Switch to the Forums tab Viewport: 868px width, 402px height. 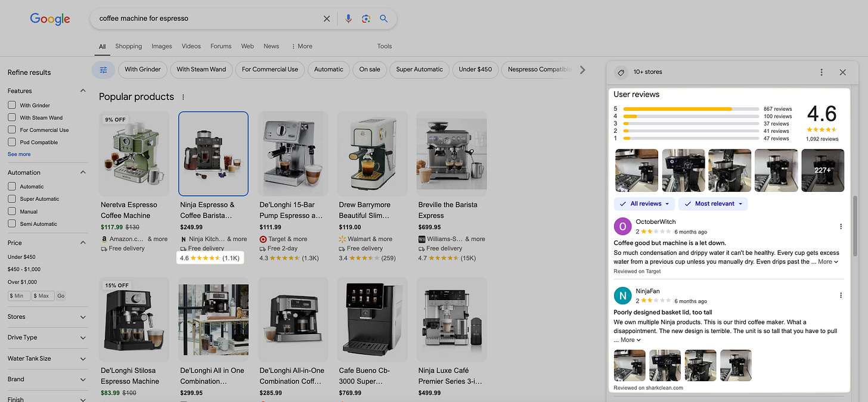point(221,46)
